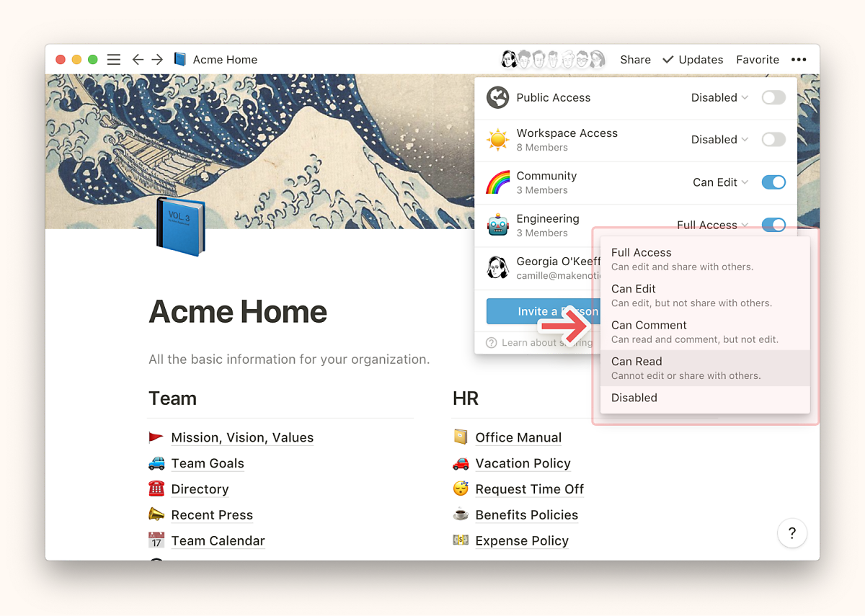
Task: Click the Workspace Access sun icon
Action: point(497,140)
